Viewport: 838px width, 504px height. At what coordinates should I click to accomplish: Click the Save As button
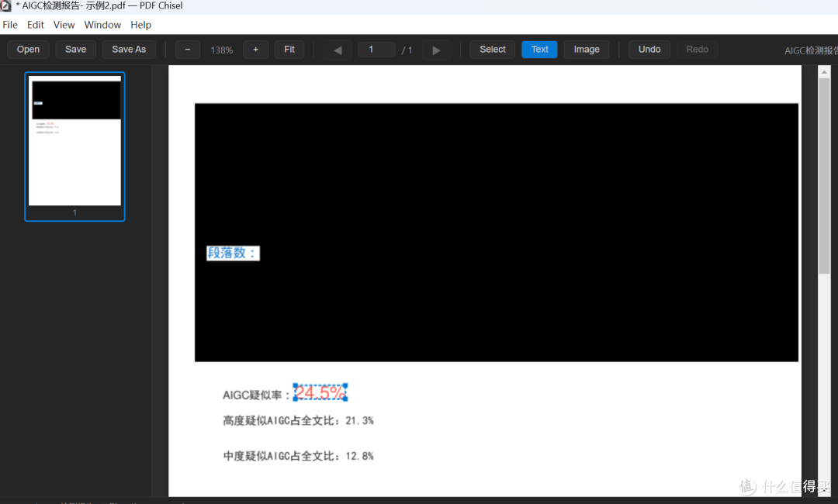[x=129, y=49]
